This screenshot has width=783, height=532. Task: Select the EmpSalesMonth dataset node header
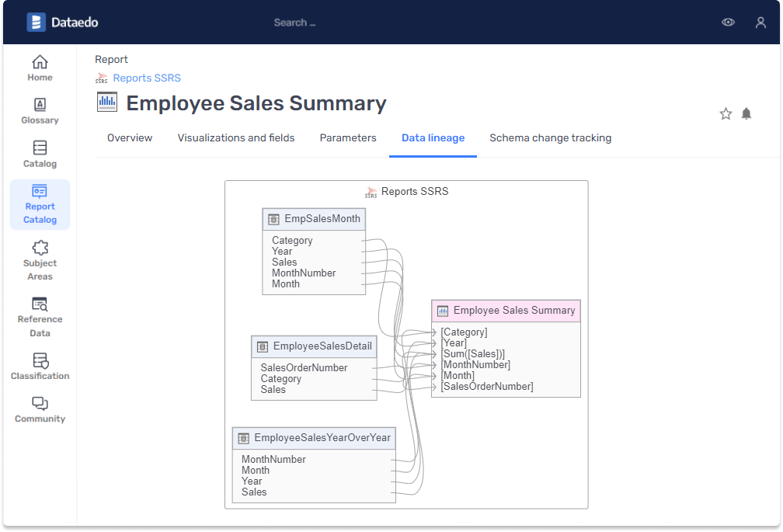pos(314,219)
